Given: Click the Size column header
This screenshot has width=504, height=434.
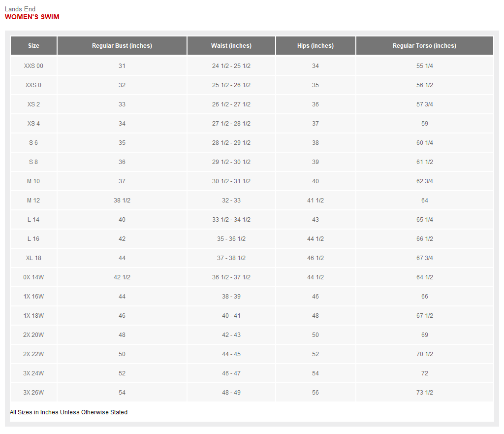Looking at the screenshot, I should pos(33,46).
